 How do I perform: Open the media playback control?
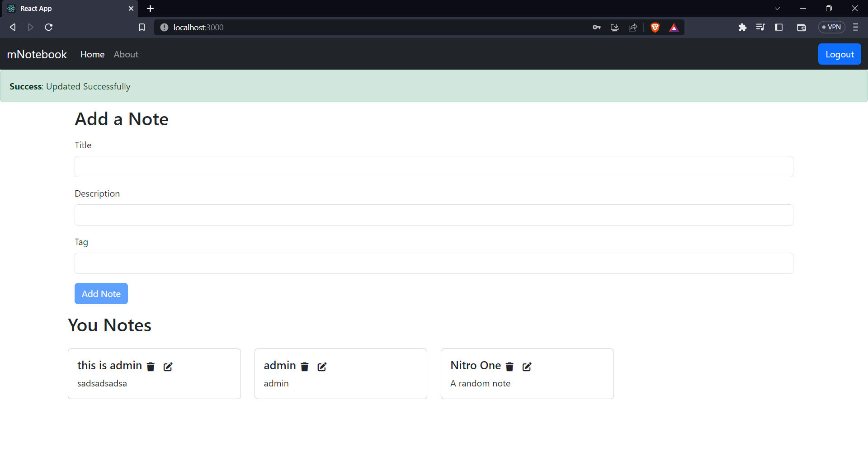click(761, 27)
